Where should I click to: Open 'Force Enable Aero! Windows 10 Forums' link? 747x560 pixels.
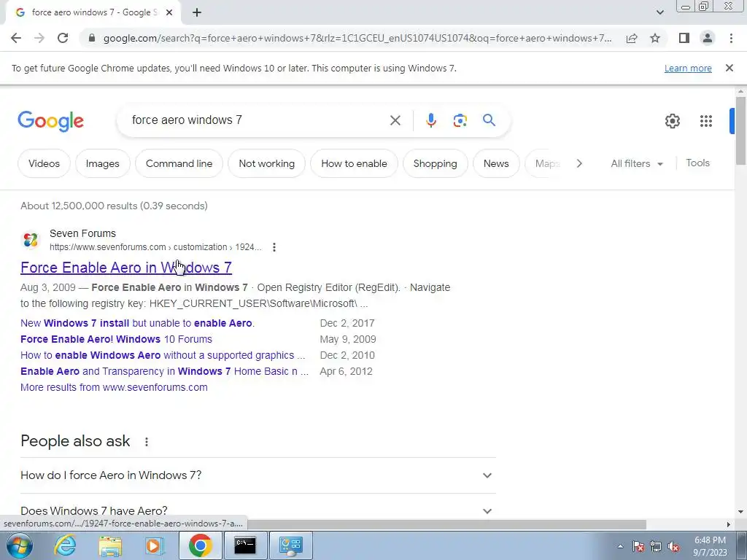click(x=116, y=339)
